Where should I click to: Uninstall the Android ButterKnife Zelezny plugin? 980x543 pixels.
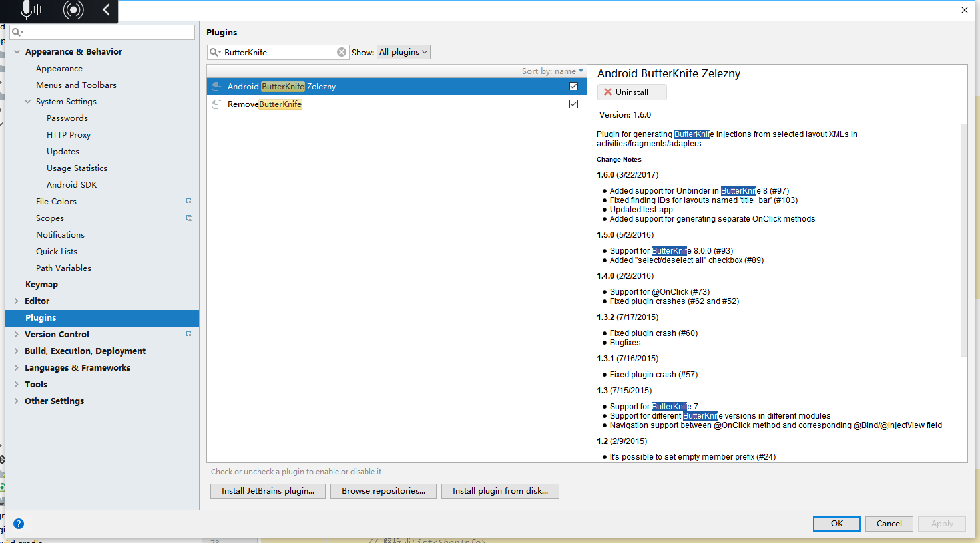click(632, 92)
